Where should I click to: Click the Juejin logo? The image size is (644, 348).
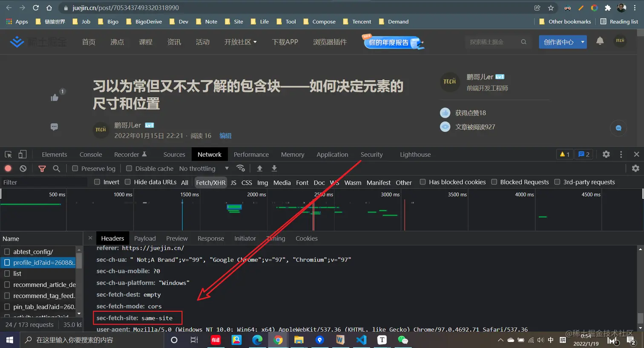coord(37,42)
